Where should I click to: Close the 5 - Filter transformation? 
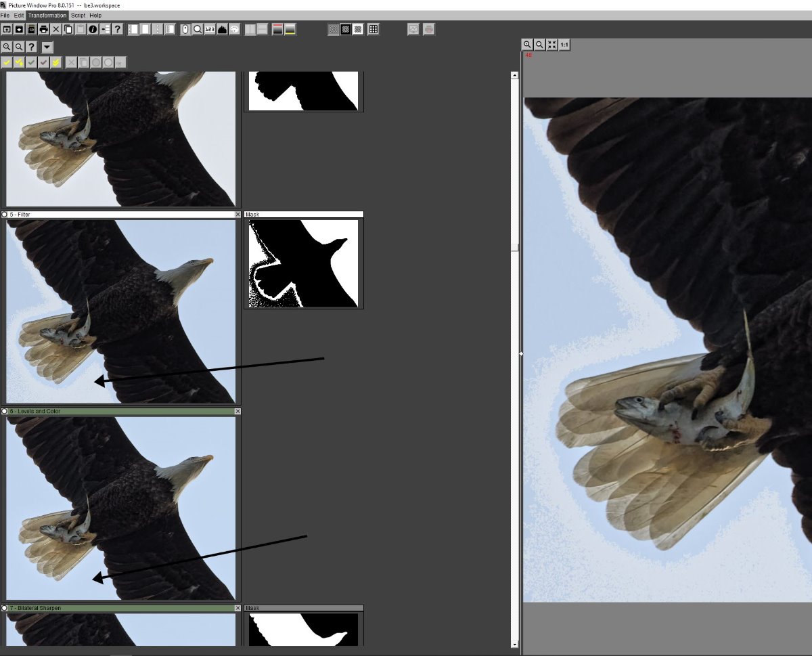point(238,215)
